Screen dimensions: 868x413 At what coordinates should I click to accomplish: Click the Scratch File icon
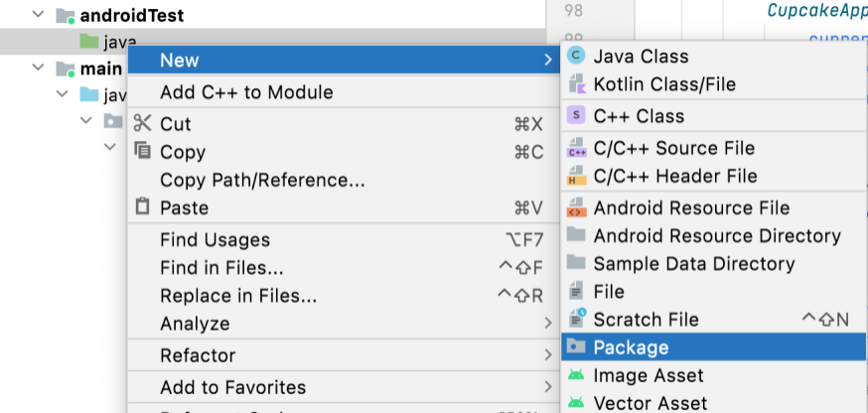(576, 319)
